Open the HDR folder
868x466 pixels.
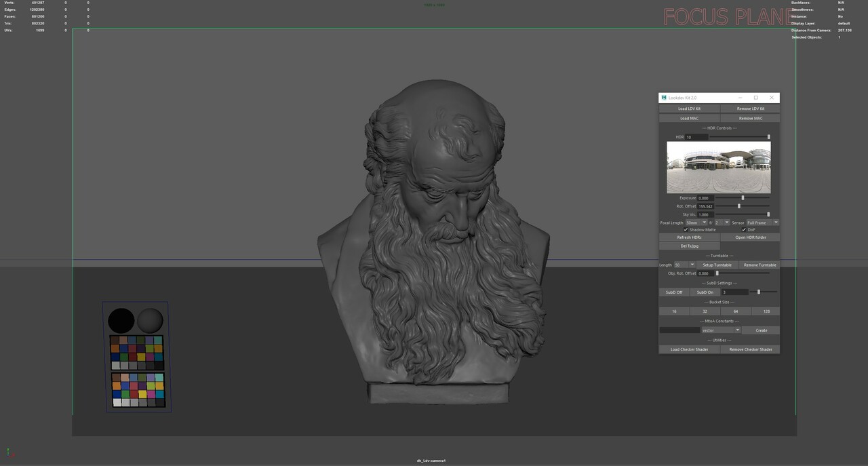(750, 237)
